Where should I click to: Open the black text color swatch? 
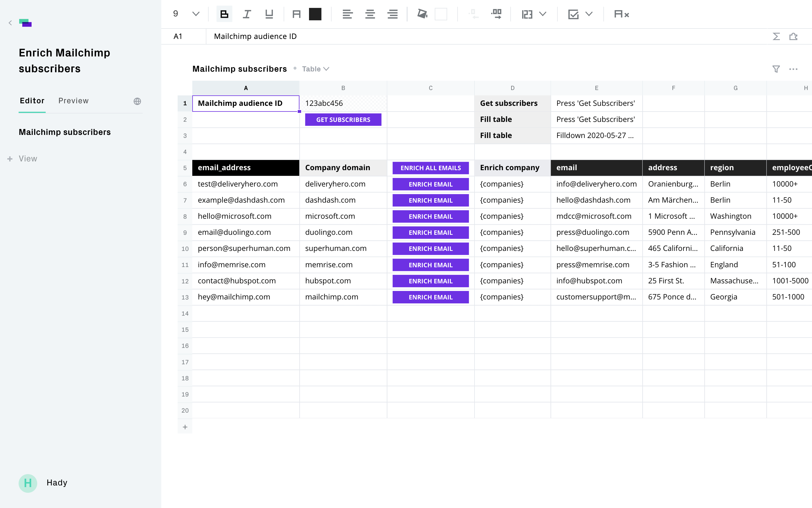pos(315,14)
